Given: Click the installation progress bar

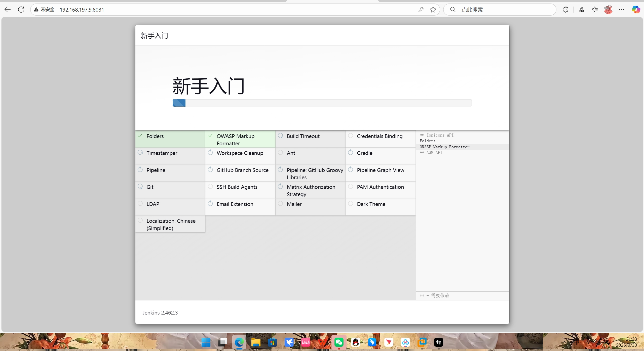Looking at the screenshot, I should [322, 103].
